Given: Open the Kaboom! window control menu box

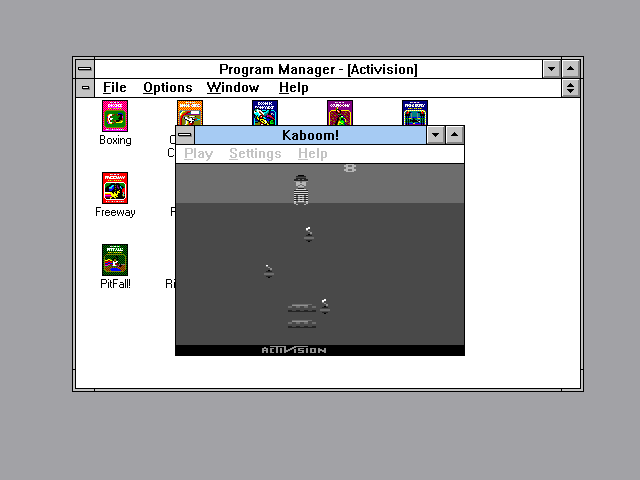Looking at the screenshot, I should pos(185,135).
